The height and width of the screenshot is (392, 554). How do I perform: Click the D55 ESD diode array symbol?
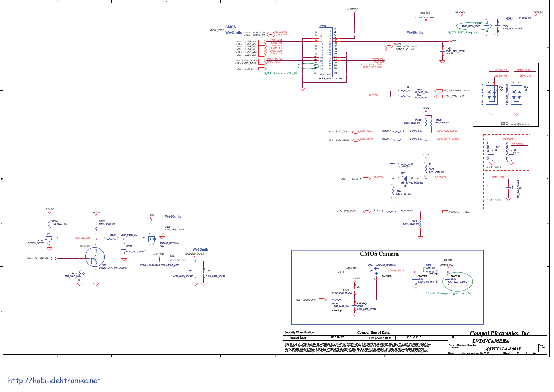516,95
